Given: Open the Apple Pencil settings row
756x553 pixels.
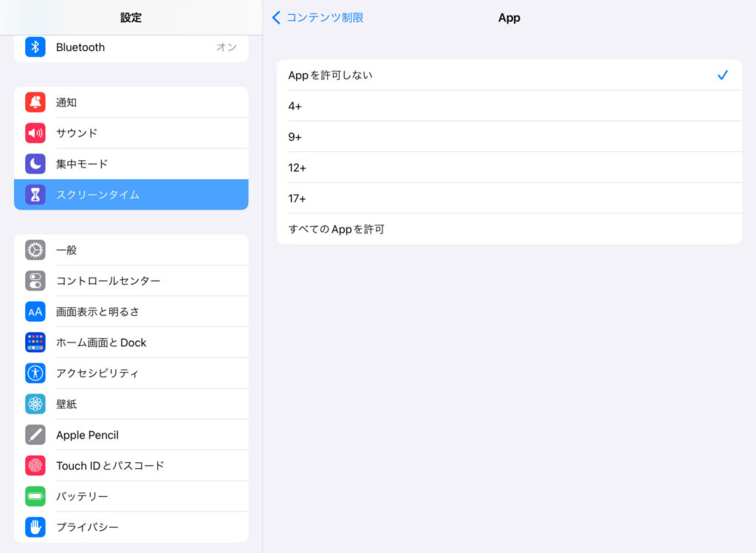Looking at the screenshot, I should (131, 435).
